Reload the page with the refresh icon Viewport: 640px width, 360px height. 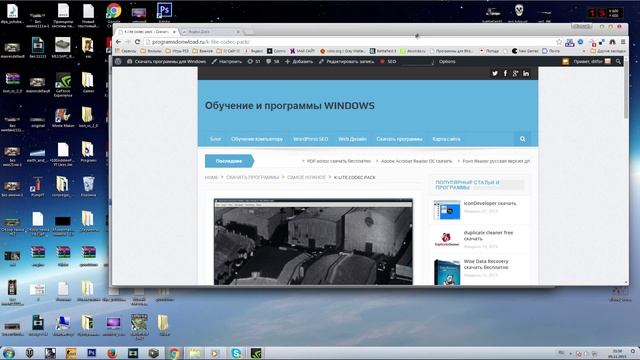pyautogui.click(x=138, y=42)
